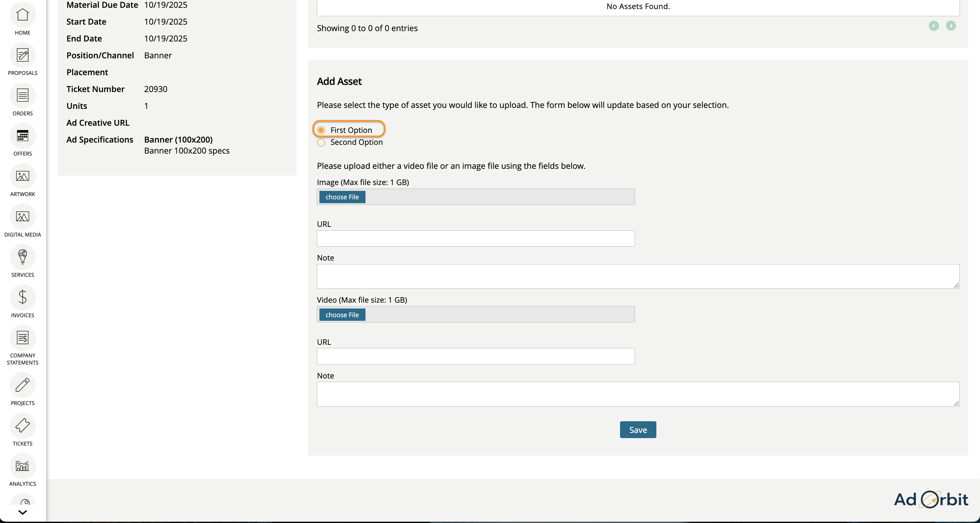Open Analytics chart icon
Image resolution: width=980 pixels, height=523 pixels.
click(x=22, y=466)
